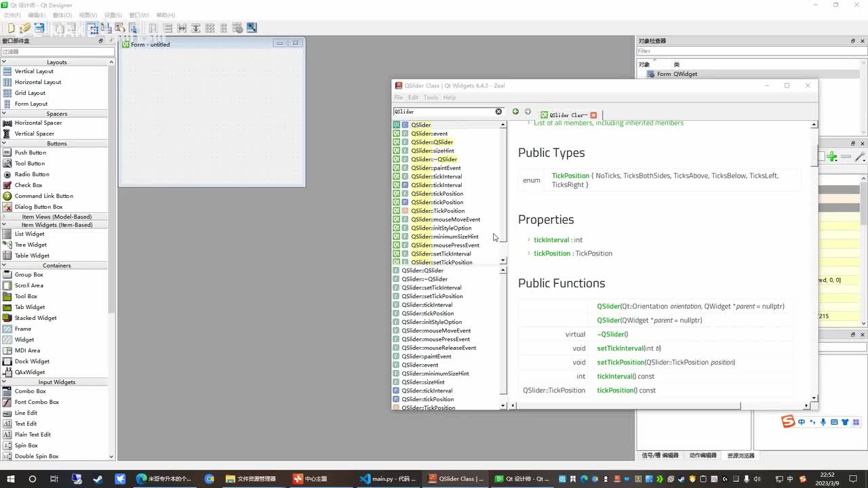Viewport: 868px width, 488px height.
Task: Click the green plus icon in property editor
Action: (832, 157)
